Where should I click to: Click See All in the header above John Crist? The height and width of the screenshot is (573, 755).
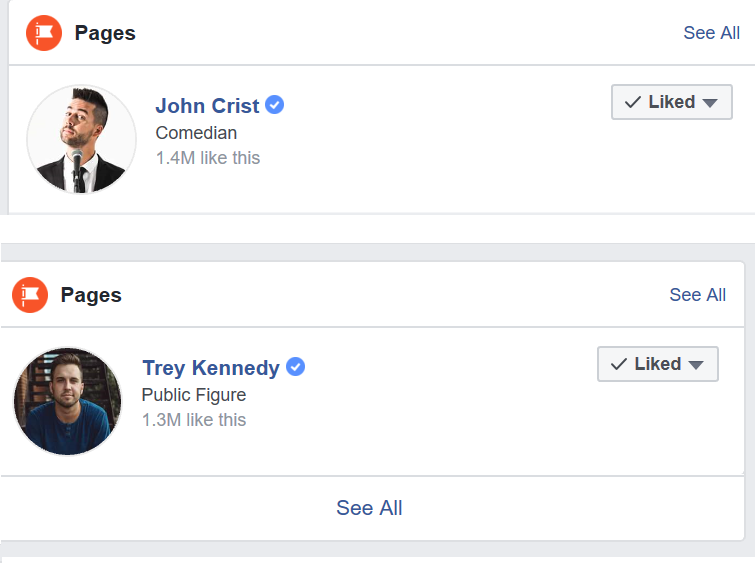(711, 33)
